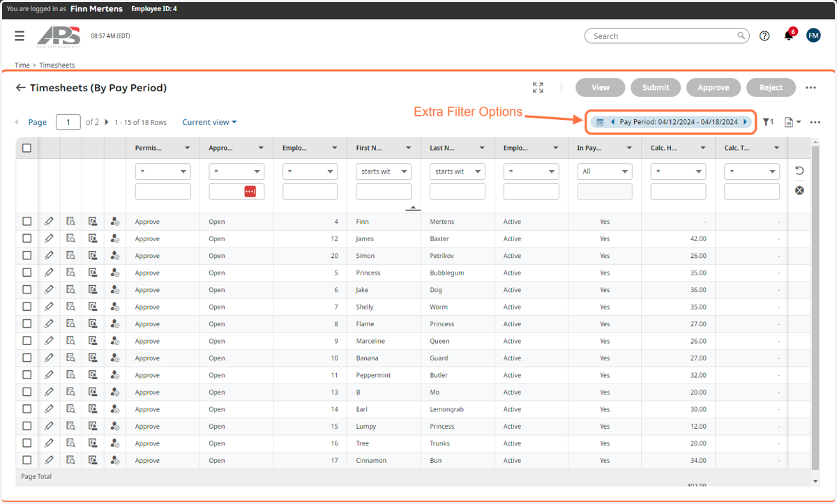Open the Permission column header dropdown
The height and width of the screenshot is (504, 837).
point(187,148)
